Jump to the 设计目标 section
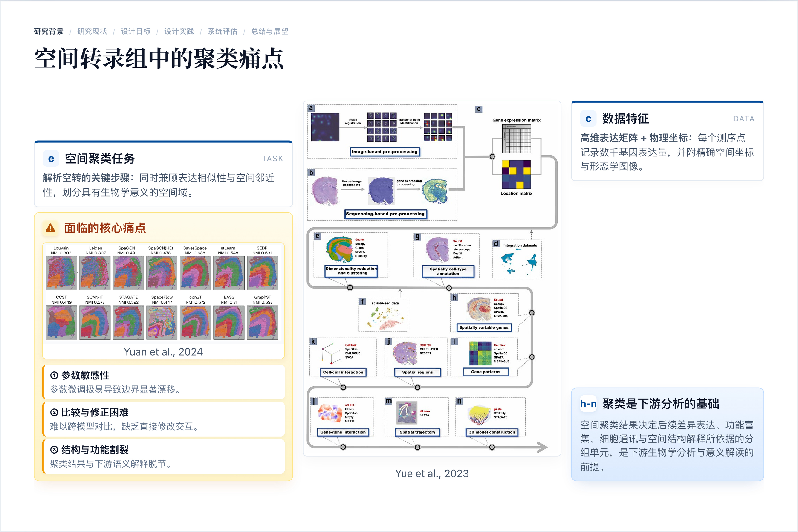Screen dimensions: 798x532 pyautogui.click(x=136, y=31)
